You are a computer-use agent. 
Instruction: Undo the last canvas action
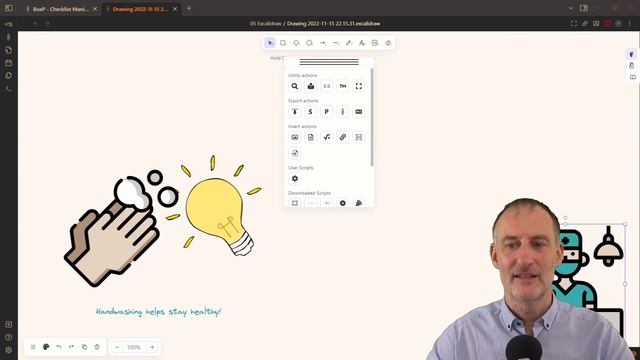[x=59, y=347]
